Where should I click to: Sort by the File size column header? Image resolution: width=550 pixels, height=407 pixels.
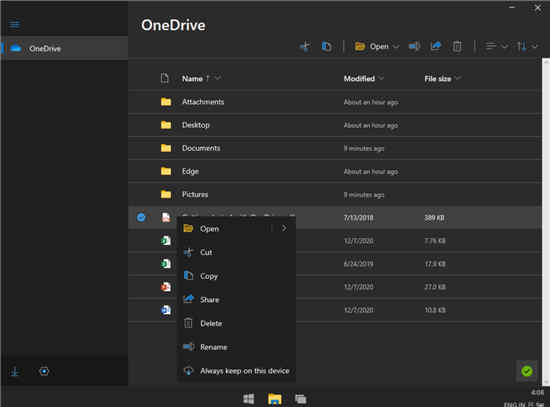438,79
